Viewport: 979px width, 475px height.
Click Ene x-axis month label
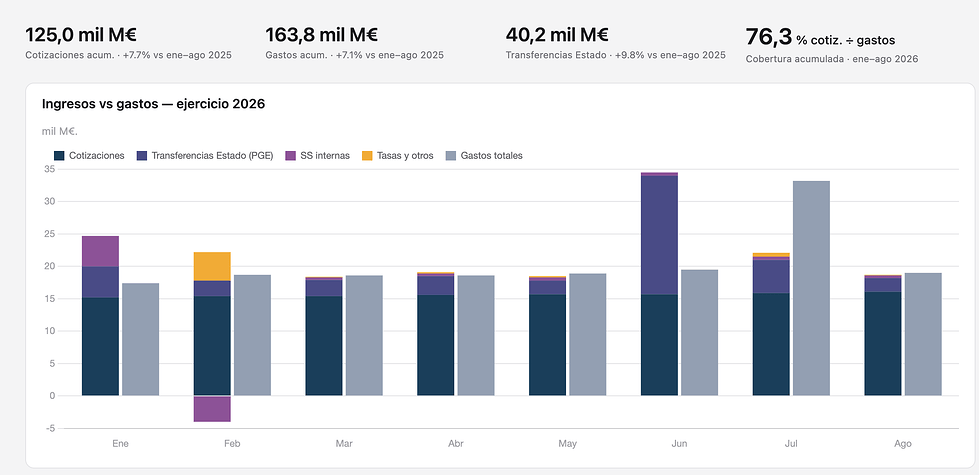pyautogui.click(x=121, y=444)
